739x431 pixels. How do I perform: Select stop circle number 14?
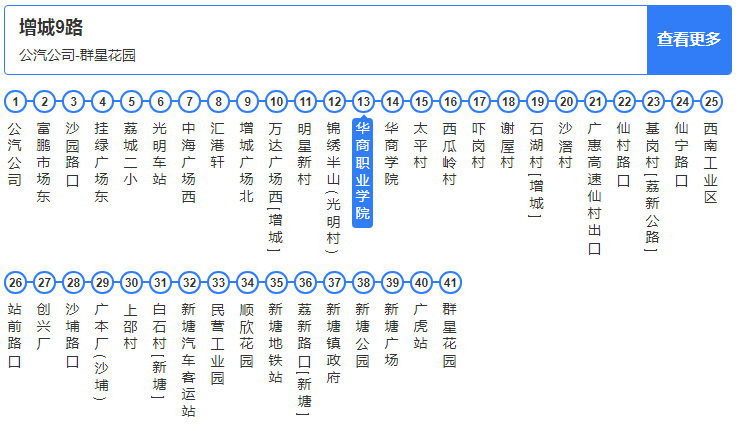coord(392,101)
